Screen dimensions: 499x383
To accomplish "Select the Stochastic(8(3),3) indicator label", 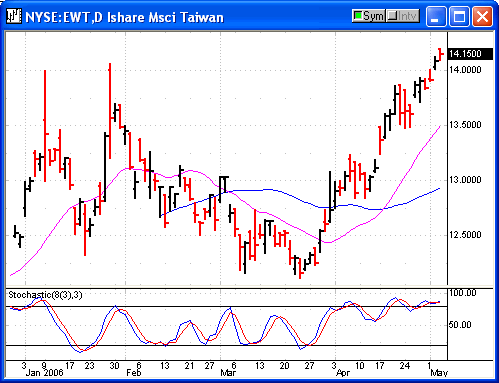I will [45, 295].
